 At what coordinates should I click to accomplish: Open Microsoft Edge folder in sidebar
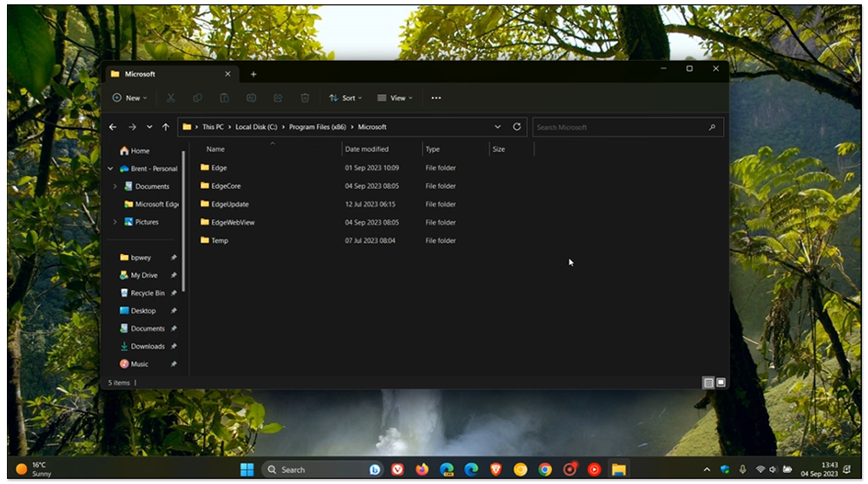(x=152, y=204)
